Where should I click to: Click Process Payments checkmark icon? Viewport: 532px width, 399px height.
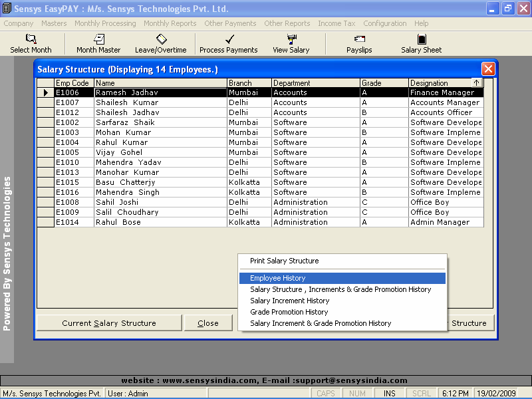[x=229, y=39]
